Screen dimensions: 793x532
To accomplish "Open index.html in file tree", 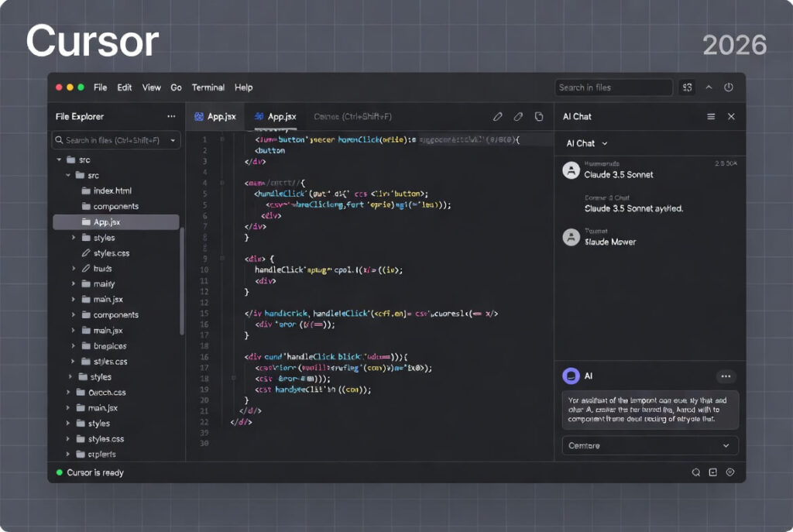I will (x=112, y=190).
